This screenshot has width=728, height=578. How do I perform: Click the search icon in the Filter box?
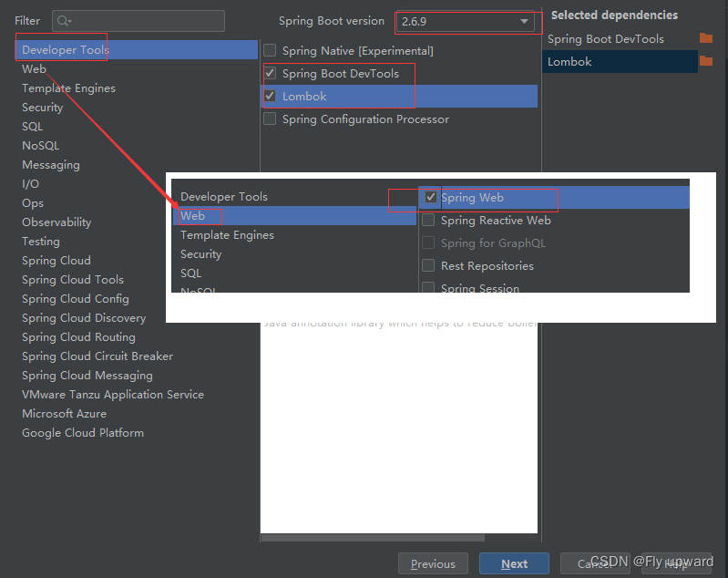click(64, 21)
